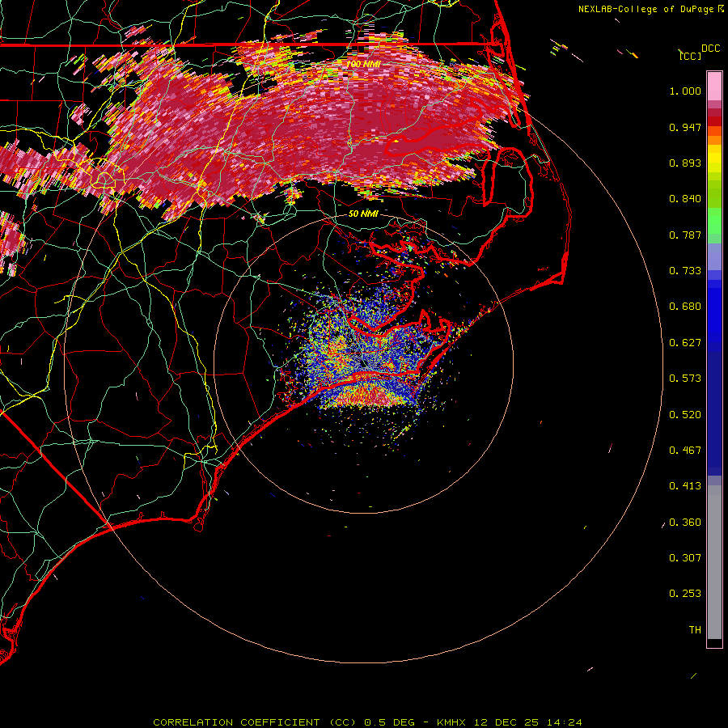Click the 0.947 legend value
This screenshot has height=728, width=728.
[685, 127]
